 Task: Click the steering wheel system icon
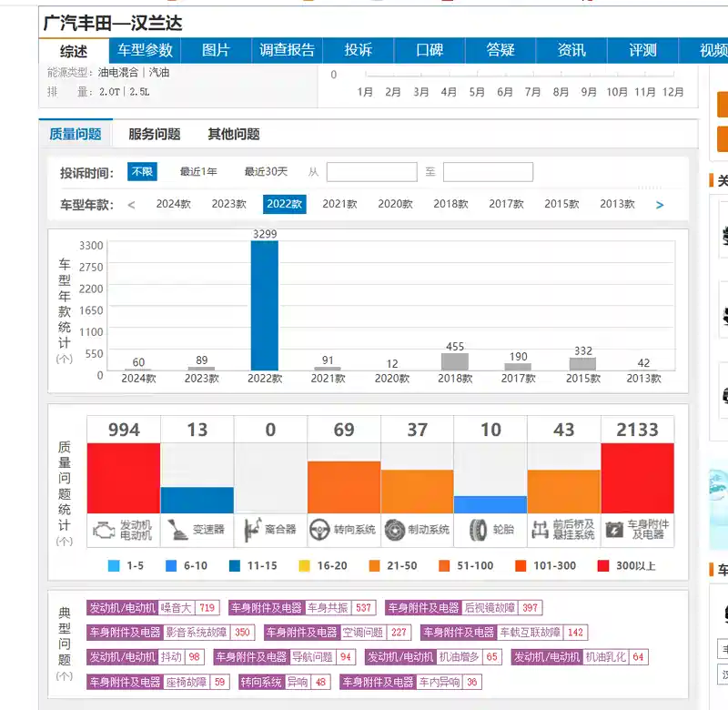[319, 530]
